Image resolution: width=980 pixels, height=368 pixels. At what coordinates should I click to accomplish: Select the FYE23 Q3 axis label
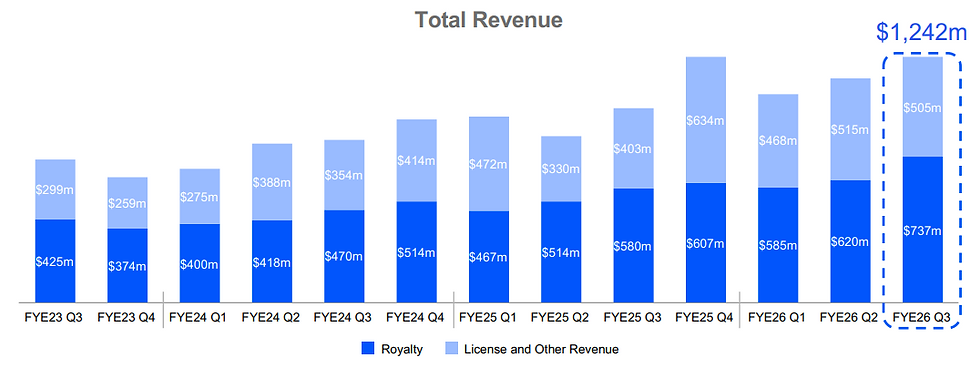[55, 317]
